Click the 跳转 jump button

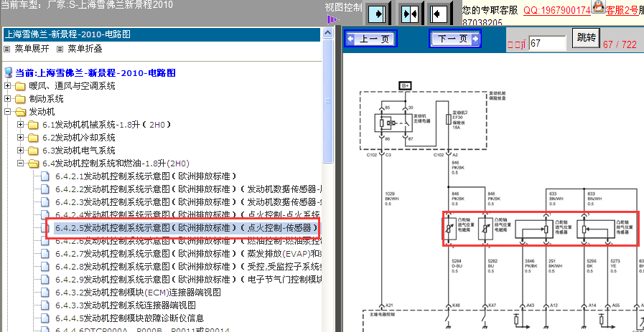pos(586,38)
